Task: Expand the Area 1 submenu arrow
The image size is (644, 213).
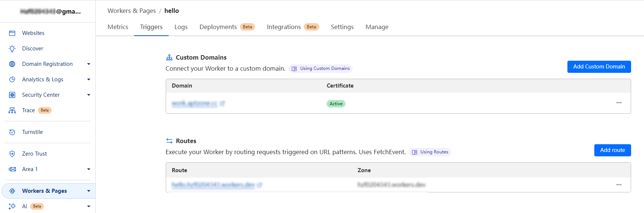Action: pos(88,169)
